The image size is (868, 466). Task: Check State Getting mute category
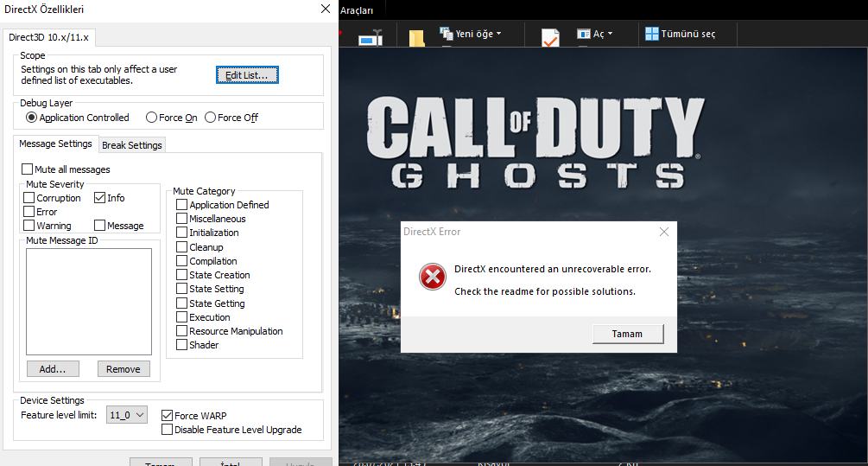click(181, 303)
